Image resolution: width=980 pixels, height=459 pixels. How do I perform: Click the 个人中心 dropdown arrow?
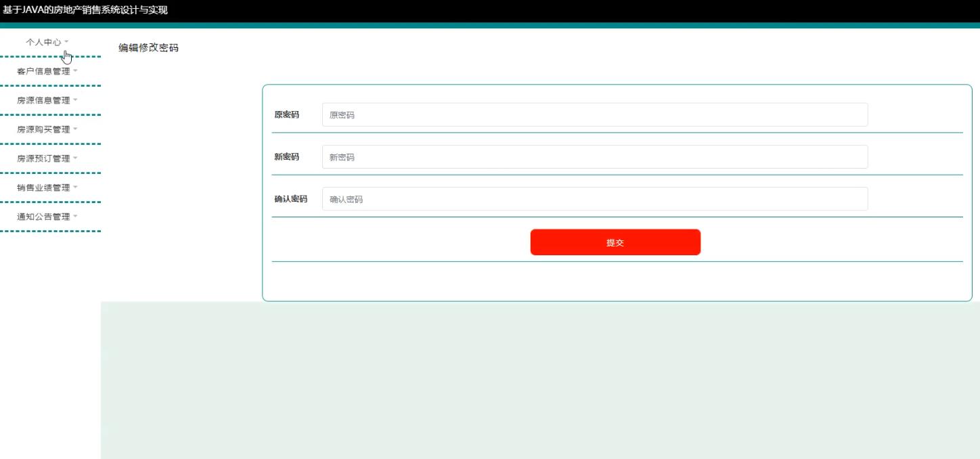[68, 41]
